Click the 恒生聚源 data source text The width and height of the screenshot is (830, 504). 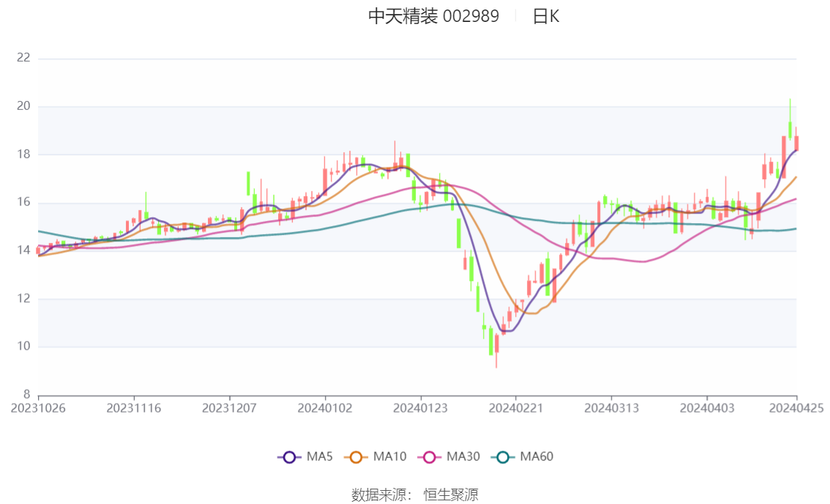click(451, 495)
